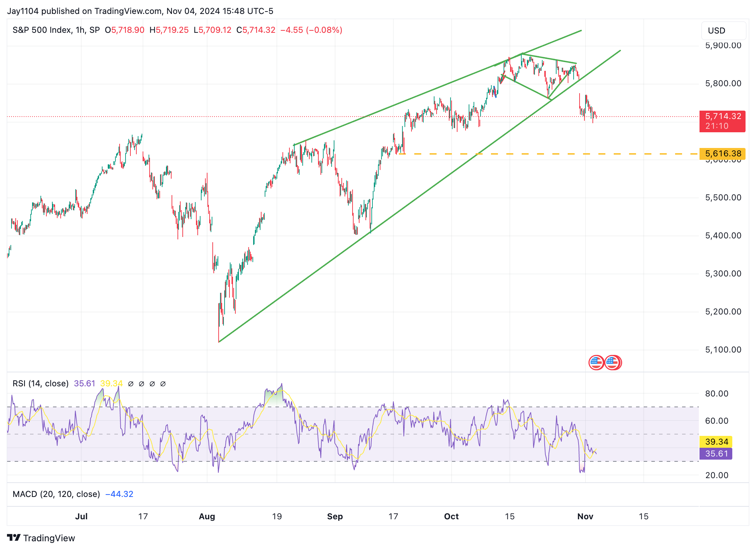Click the RSI value 35.61 in the legend
Viewport: 756px width, 550px height.
tap(84, 384)
